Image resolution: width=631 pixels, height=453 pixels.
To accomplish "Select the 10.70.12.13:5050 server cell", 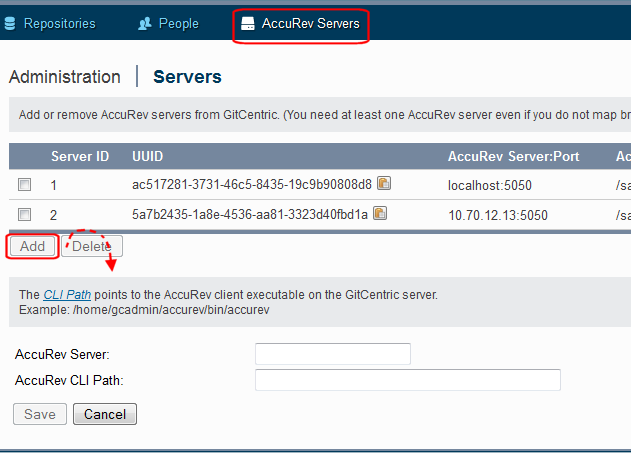I will point(495,214).
